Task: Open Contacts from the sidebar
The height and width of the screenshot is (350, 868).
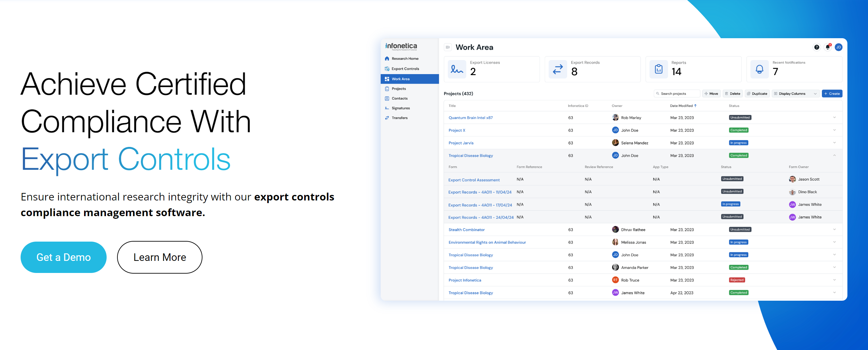Action: coord(399,98)
